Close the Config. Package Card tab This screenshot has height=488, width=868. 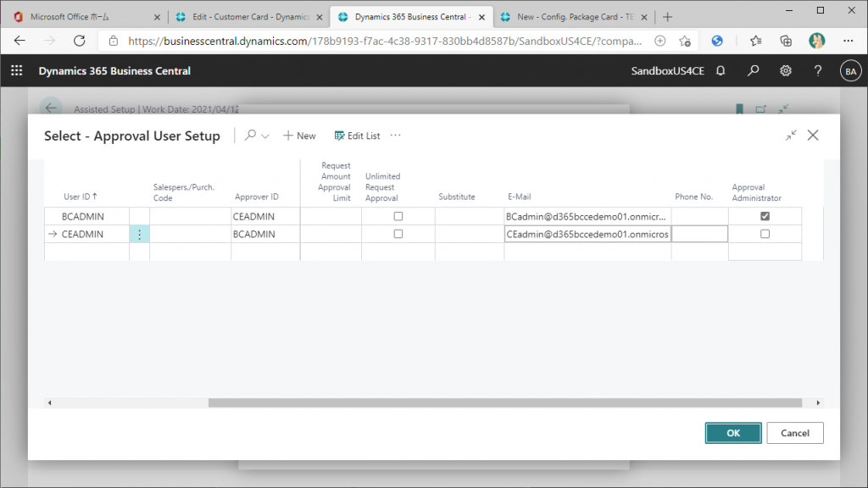(644, 17)
